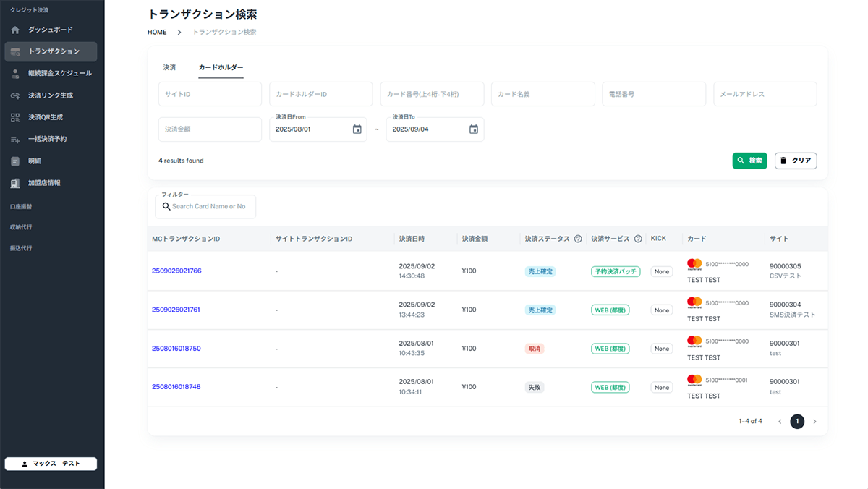Open 明細 in the sidebar menu
The height and width of the screenshot is (489, 868).
point(35,161)
